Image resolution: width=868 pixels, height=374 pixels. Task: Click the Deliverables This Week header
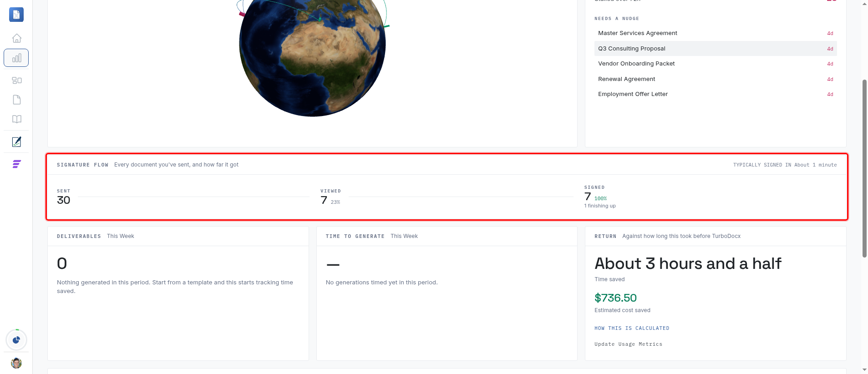96,236
